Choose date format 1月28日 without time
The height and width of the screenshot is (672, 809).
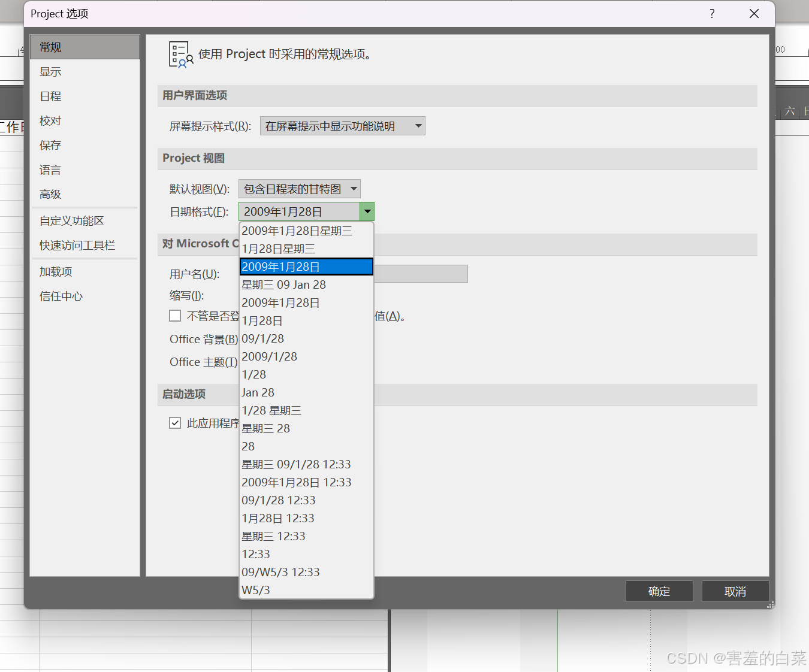click(x=306, y=320)
